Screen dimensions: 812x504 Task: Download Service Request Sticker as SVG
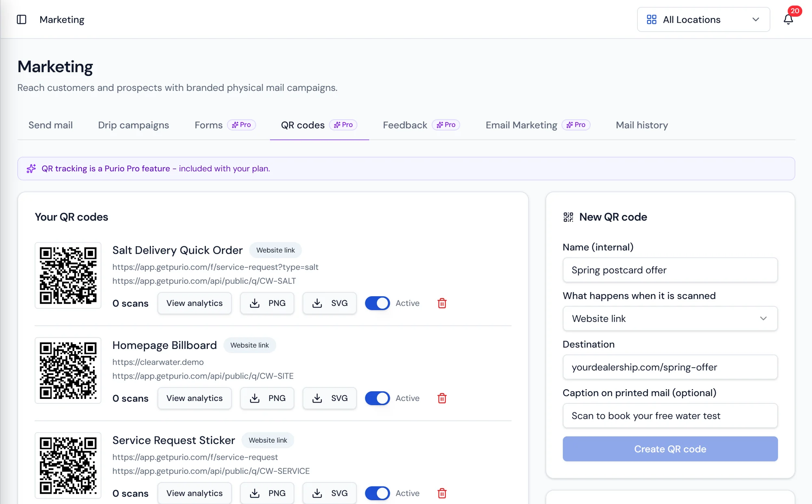tap(330, 493)
